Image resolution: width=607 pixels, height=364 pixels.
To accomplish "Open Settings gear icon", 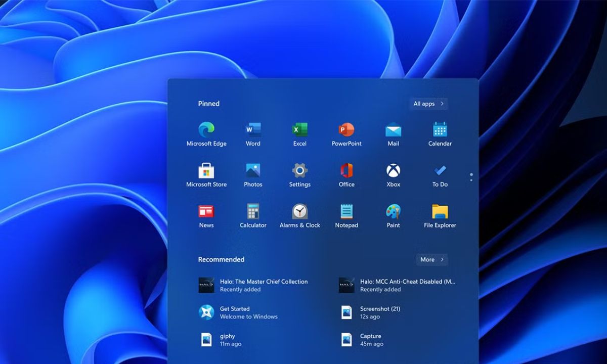I will pos(300,175).
